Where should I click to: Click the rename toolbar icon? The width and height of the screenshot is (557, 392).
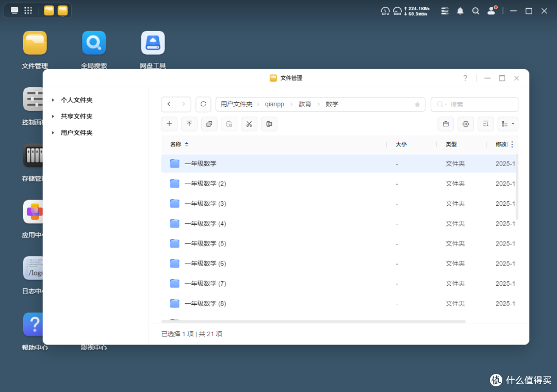tap(269, 124)
